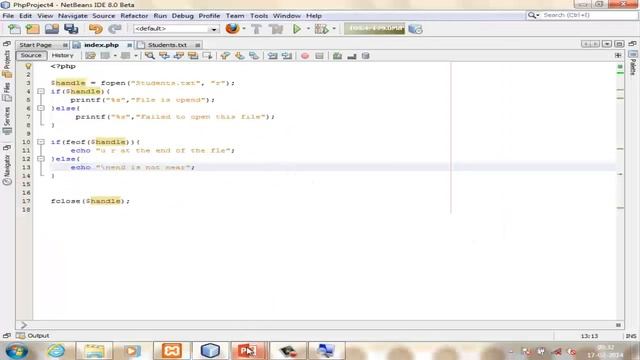Click the Toggle Bookmark icon
640x360 pixels.
coord(254,56)
